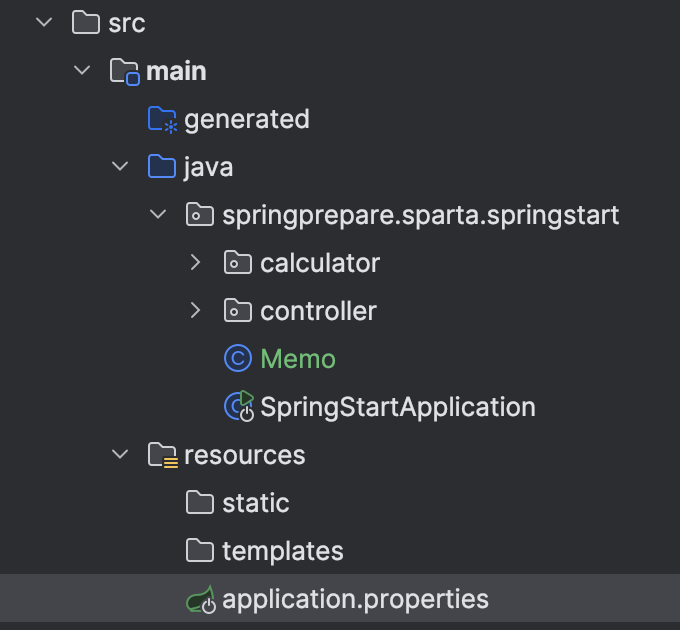This screenshot has height=630, width=680.
Task: Expand the calculator package arrow
Action: click(196, 263)
